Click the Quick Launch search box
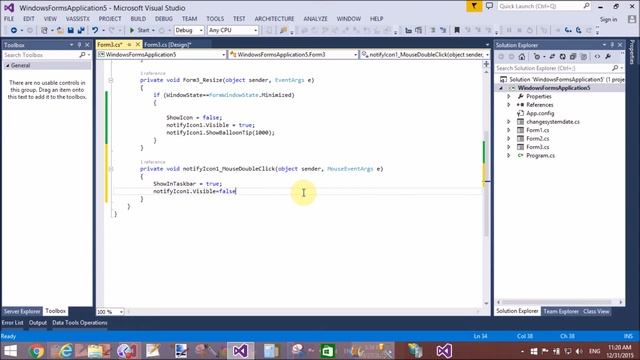 (543, 6)
